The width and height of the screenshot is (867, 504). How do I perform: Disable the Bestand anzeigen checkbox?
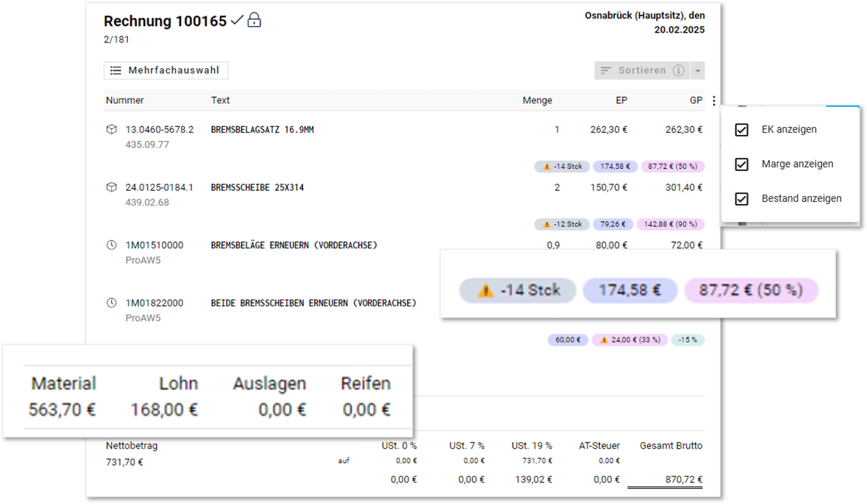[741, 199]
